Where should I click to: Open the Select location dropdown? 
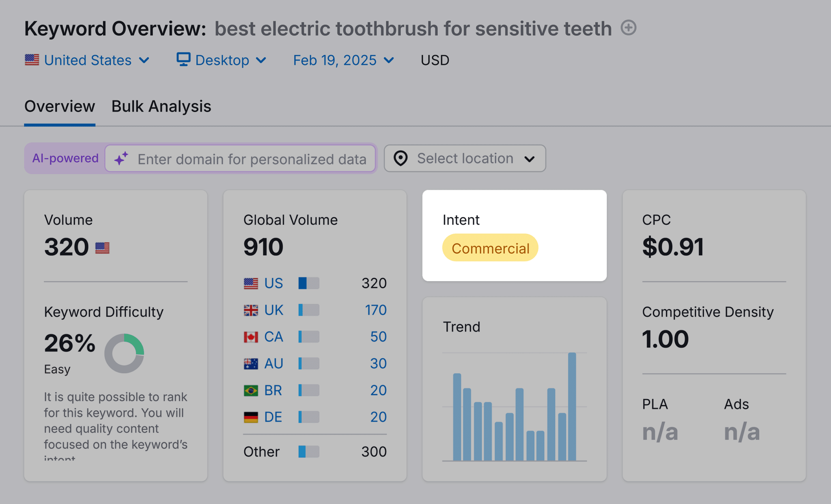[x=465, y=158]
